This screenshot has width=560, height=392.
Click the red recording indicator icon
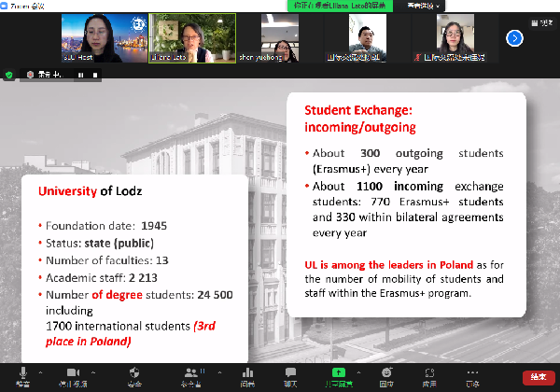31,75
